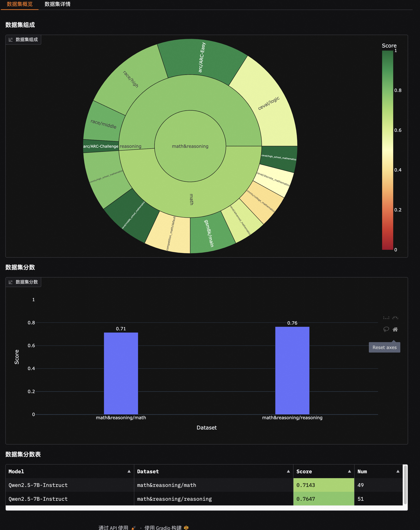The width and height of the screenshot is (420, 530).
Task: Click the Score color scale bar
Action: pyautogui.click(x=387, y=150)
